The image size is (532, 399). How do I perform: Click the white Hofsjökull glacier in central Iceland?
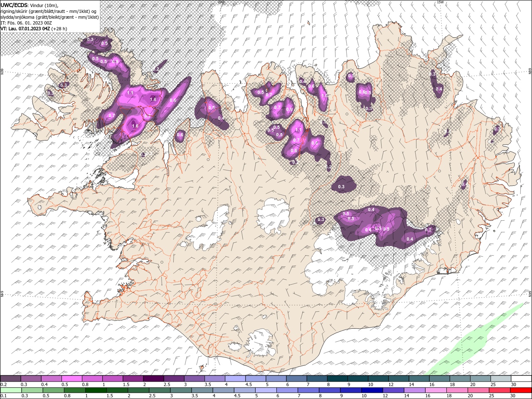point(273,216)
